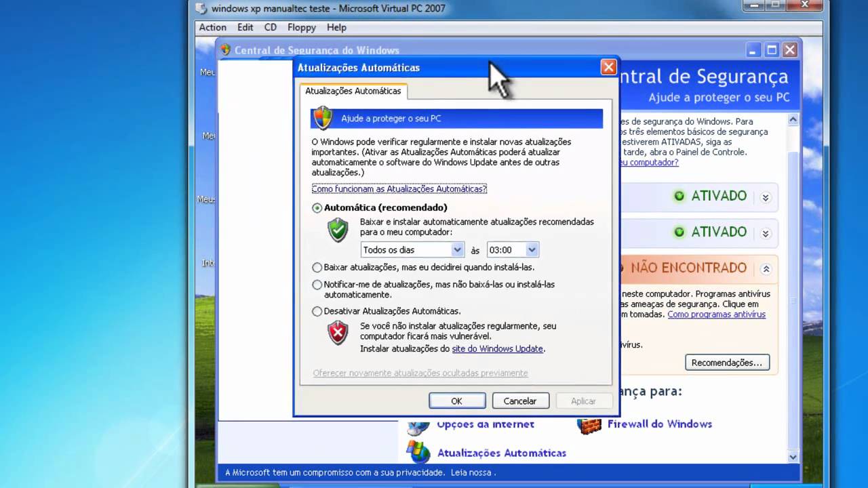The height and width of the screenshot is (488, 868).
Task: Click Security Center scrollbar down arrow
Action: click(x=793, y=457)
